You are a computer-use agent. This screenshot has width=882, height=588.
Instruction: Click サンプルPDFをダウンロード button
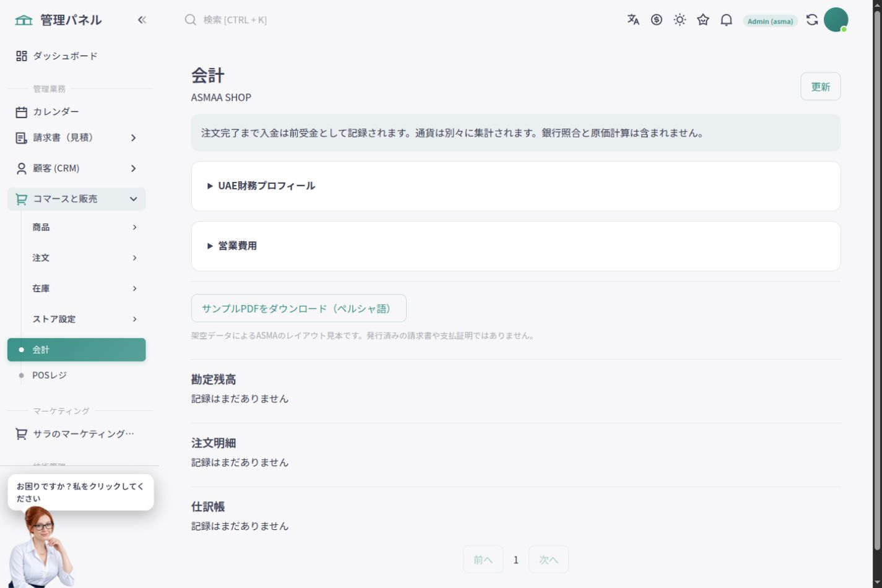coord(298,308)
